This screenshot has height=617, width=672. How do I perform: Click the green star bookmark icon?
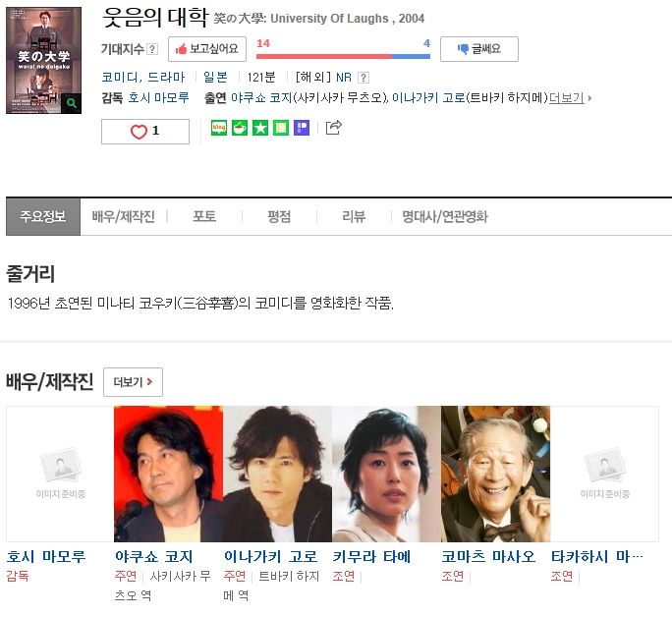pos(260,128)
